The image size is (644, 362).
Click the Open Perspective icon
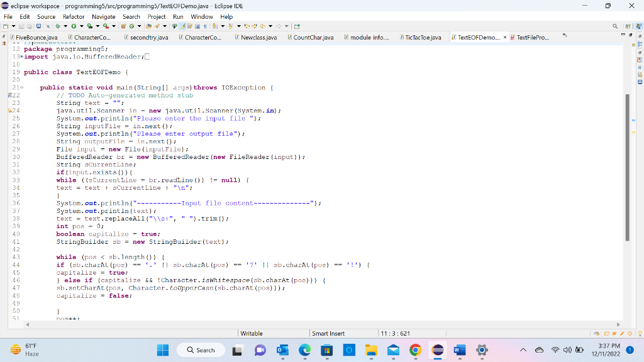(628, 26)
